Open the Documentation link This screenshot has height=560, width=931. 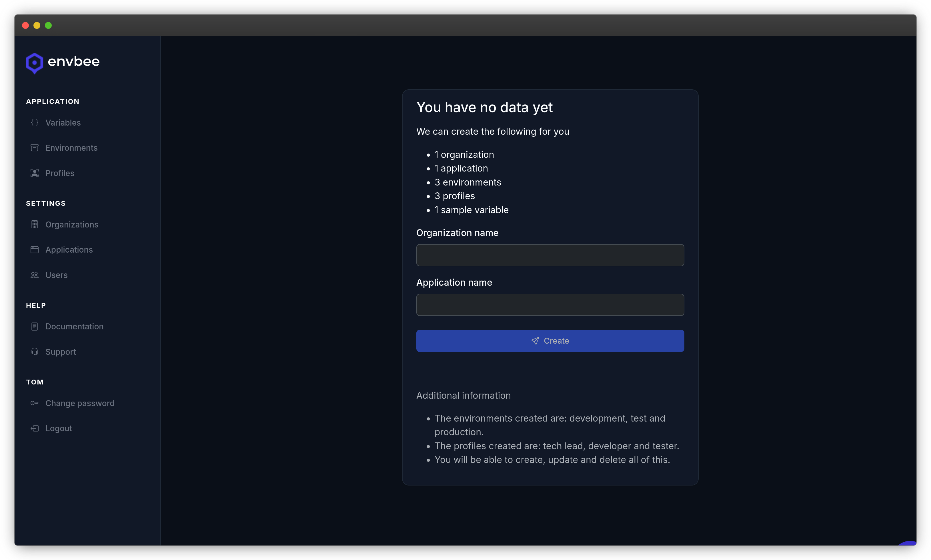point(74,327)
